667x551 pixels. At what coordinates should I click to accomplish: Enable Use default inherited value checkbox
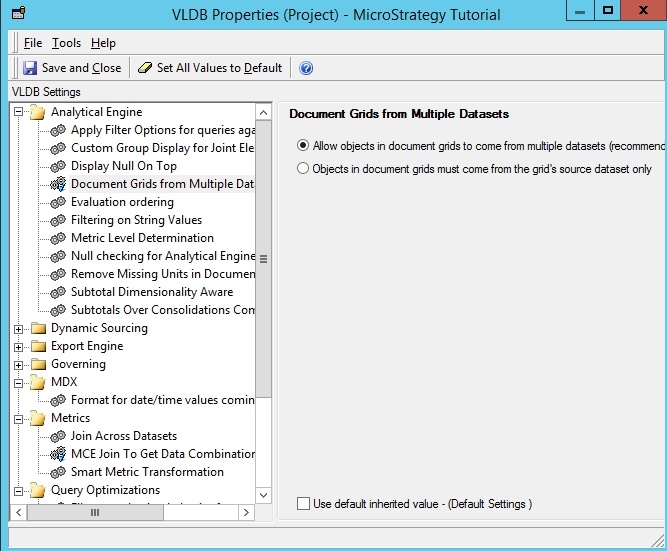pos(304,504)
